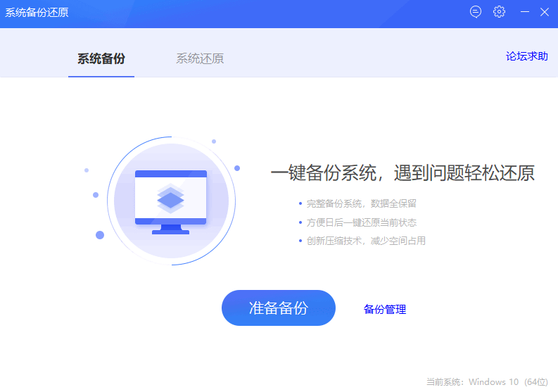Click the bullet 方便日后一键还原当前状态

point(362,222)
